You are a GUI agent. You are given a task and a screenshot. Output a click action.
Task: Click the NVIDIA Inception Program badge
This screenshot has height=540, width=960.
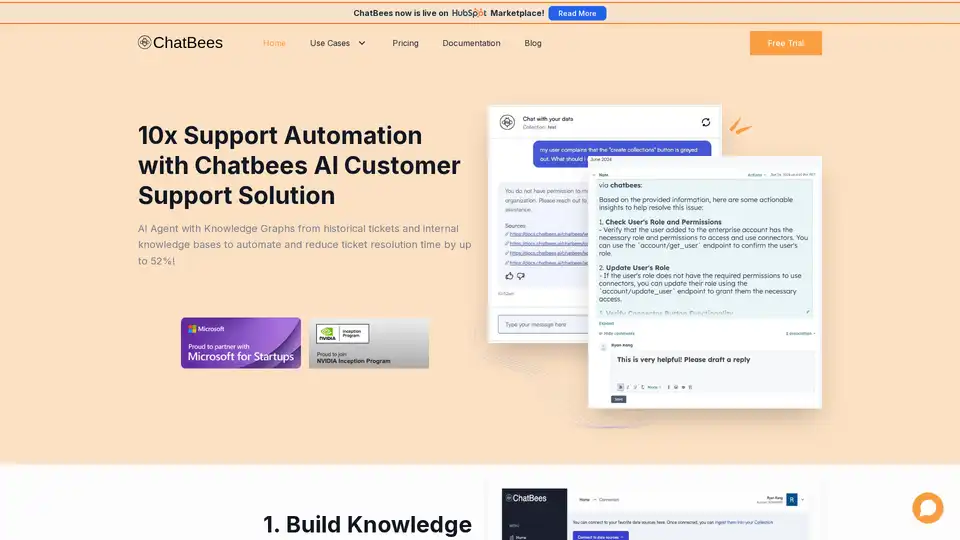click(369, 343)
